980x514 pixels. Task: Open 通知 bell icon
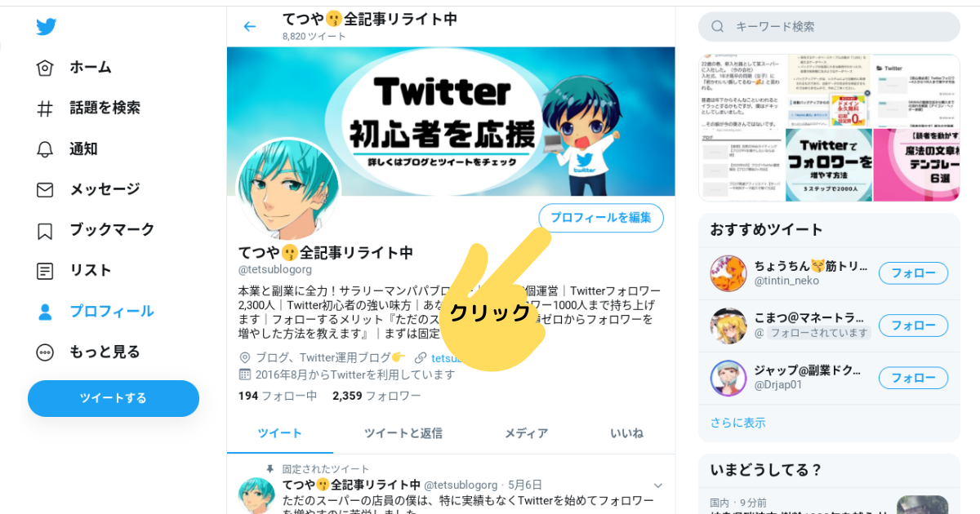click(45, 149)
